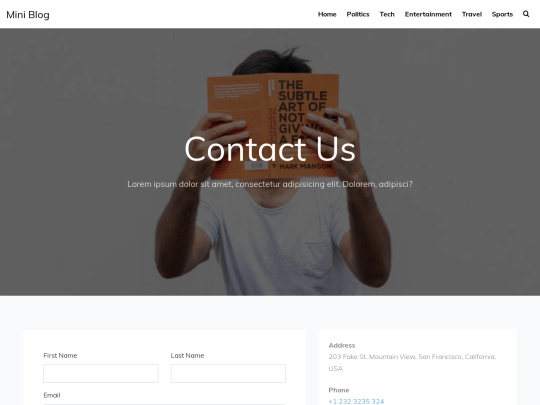540x405 pixels.
Task: Click the Email field label
Action: pos(52,395)
